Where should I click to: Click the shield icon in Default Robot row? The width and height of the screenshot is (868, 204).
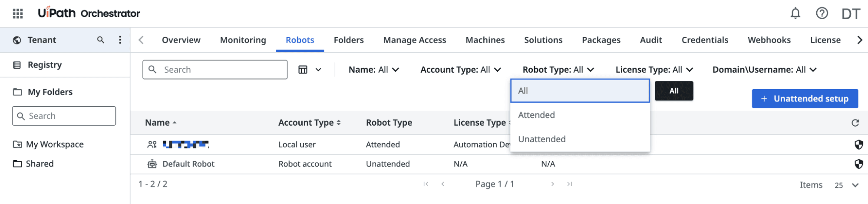tap(858, 164)
